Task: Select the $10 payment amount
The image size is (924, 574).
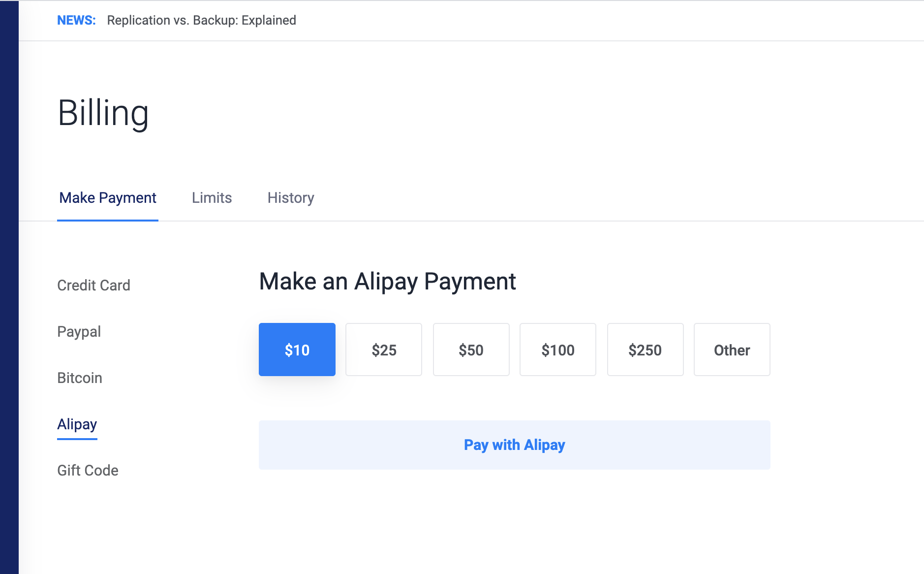Action: (297, 350)
